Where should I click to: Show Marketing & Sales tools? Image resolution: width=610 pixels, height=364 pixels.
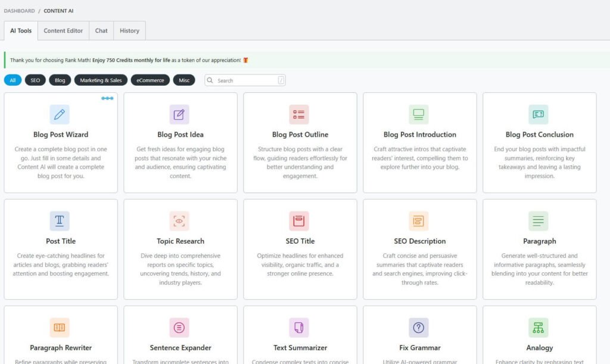coord(101,80)
